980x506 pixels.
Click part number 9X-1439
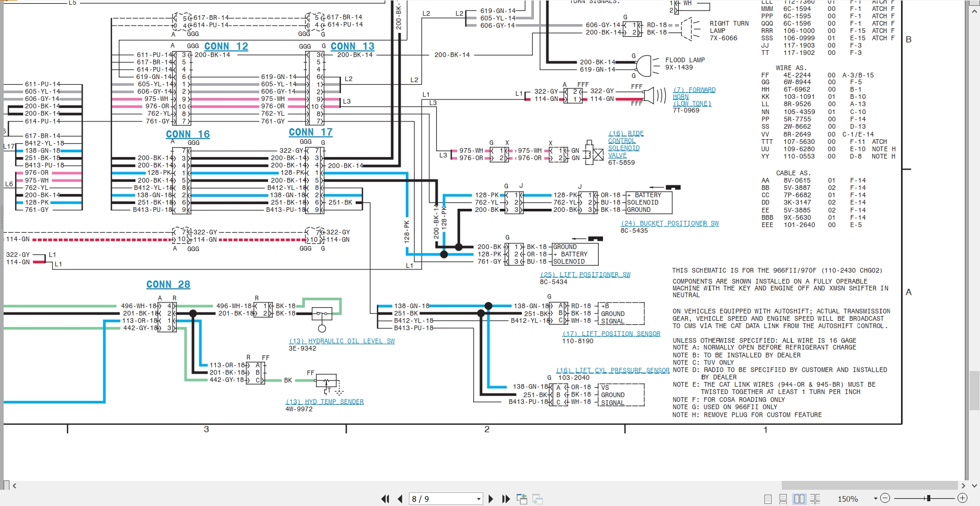click(679, 68)
